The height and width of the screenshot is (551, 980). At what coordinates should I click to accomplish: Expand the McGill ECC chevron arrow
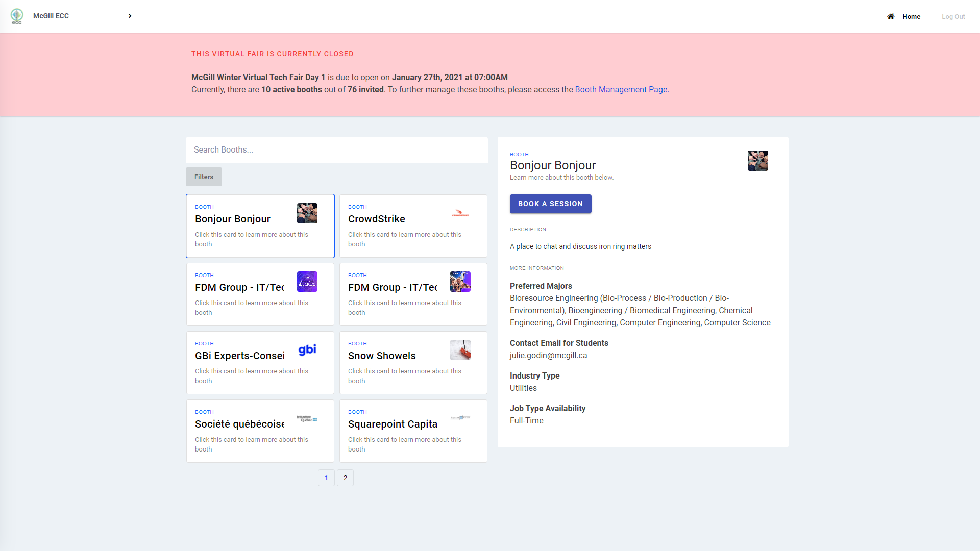coord(130,16)
